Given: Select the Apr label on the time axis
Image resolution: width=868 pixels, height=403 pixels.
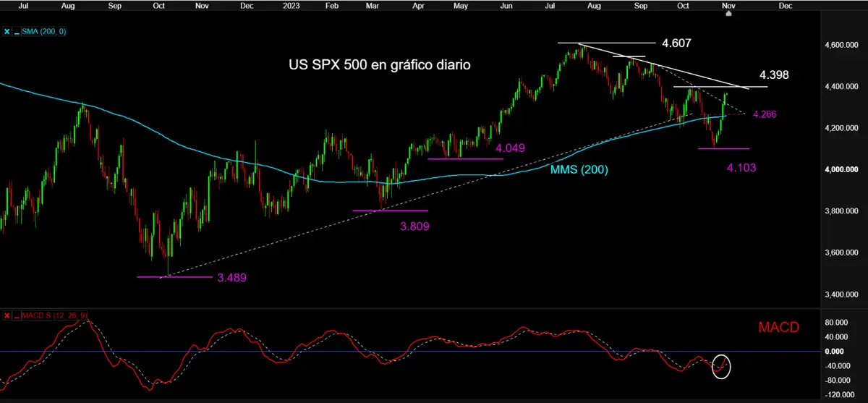Looking at the screenshot, I should click(417, 7).
